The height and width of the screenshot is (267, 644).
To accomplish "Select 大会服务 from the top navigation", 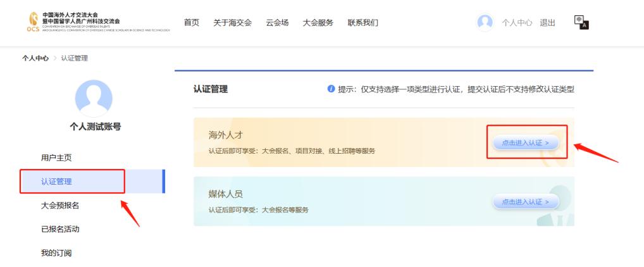I will click(318, 23).
